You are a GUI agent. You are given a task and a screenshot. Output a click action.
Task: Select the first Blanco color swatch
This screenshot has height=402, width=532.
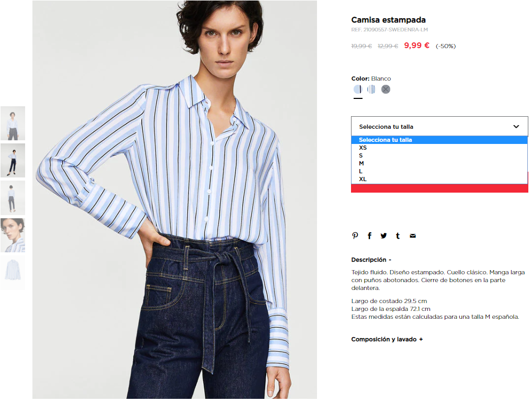coord(358,90)
